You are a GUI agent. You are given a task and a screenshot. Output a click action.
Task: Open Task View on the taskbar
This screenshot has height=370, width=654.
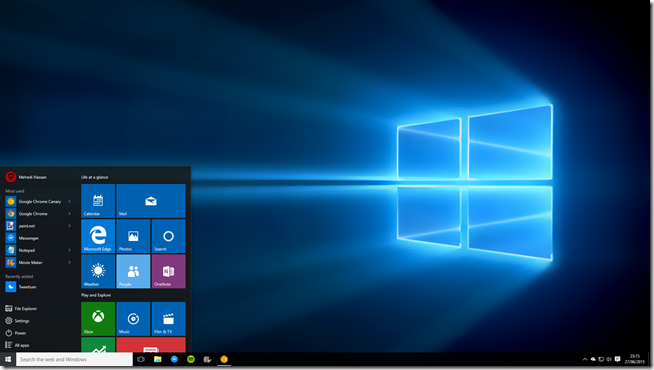coord(141,359)
